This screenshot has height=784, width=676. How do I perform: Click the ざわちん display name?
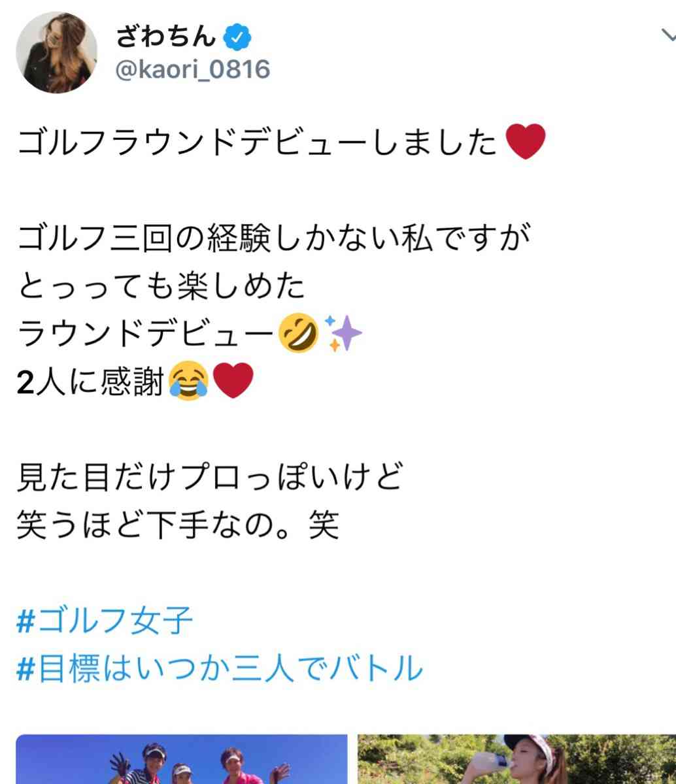pyautogui.click(x=166, y=37)
